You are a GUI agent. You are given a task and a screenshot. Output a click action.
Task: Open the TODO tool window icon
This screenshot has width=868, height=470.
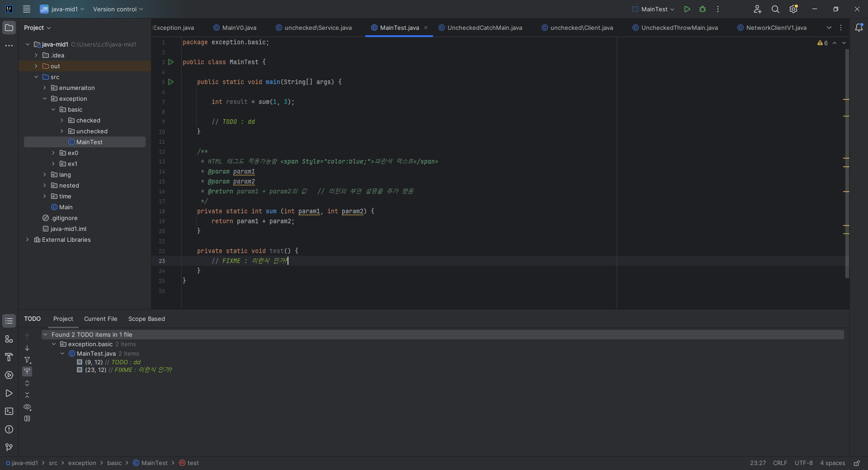[9, 321]
